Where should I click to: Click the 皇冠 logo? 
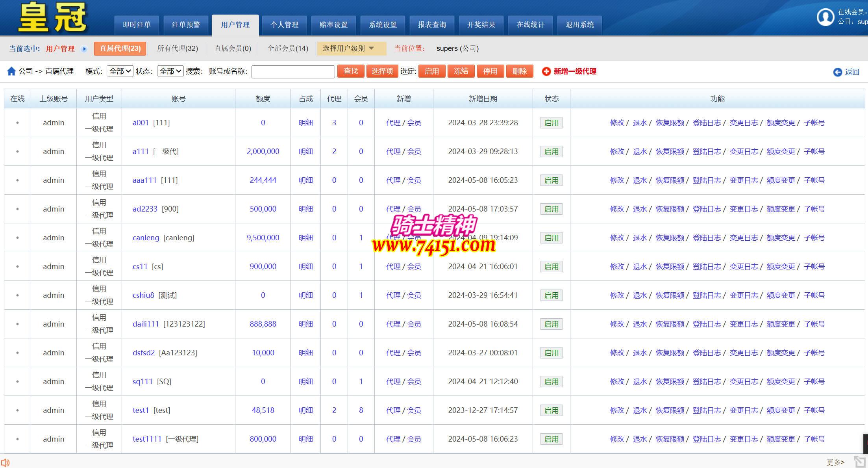coord(52,17)
